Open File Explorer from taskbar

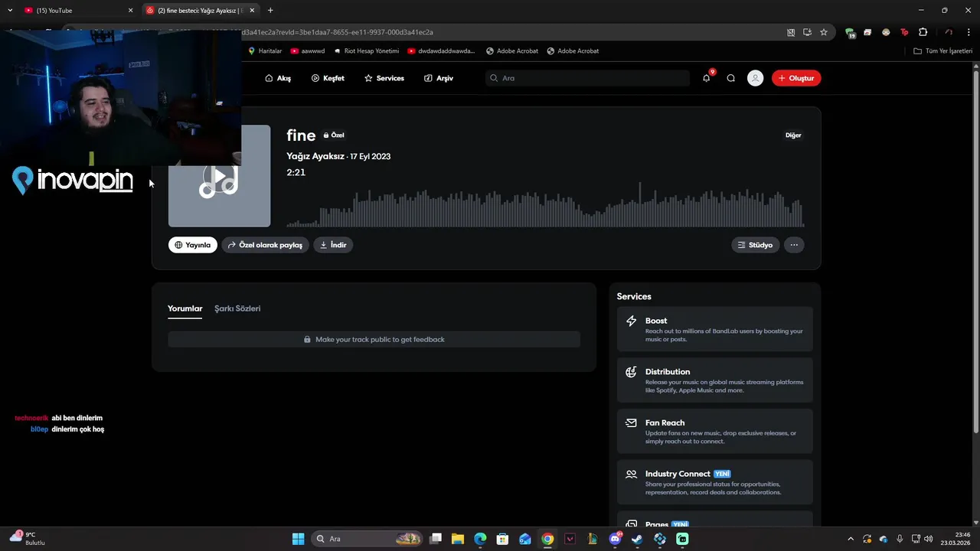tap(458, 539)
